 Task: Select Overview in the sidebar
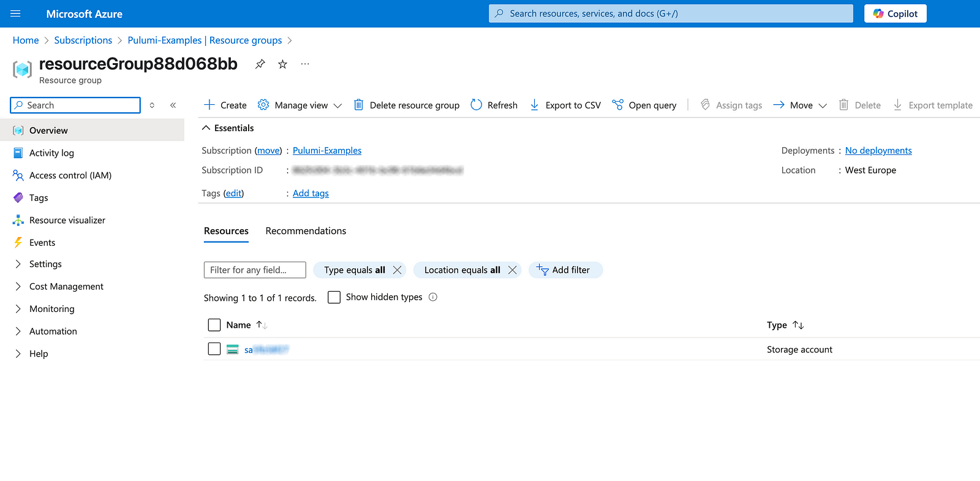(x=92, y=131)
